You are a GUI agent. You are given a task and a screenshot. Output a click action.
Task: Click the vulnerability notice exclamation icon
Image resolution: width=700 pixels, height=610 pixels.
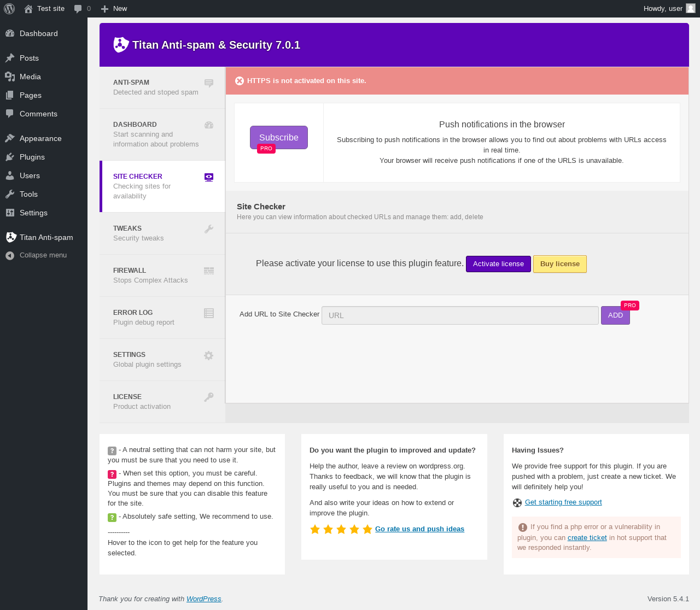523,527
